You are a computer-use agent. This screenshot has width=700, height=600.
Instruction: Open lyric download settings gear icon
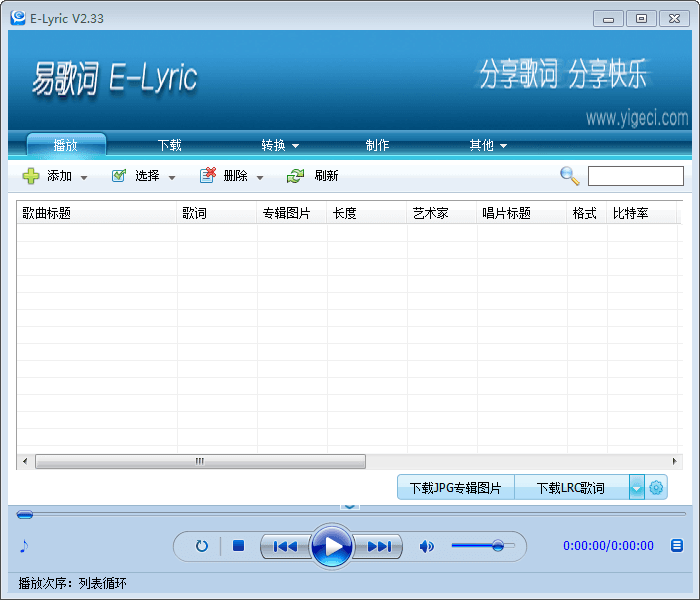(x=656, y=488)
